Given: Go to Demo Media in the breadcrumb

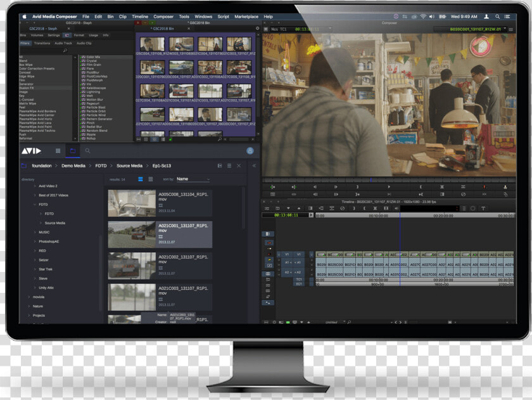Looking at the screenshot, I should pyautogui.click(x=73, y=165).
